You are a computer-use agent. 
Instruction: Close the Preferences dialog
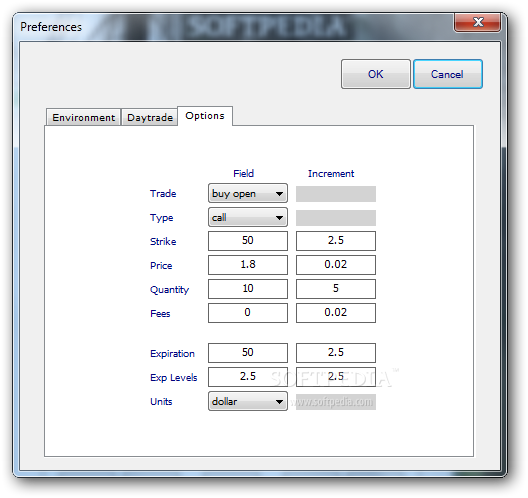coord(477,22)
